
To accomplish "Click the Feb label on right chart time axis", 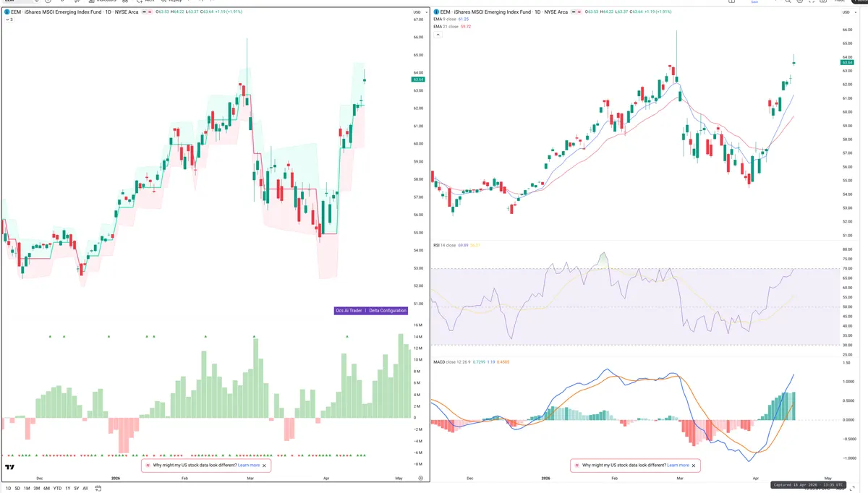I will pyautogui.click(x=615, y=478).
